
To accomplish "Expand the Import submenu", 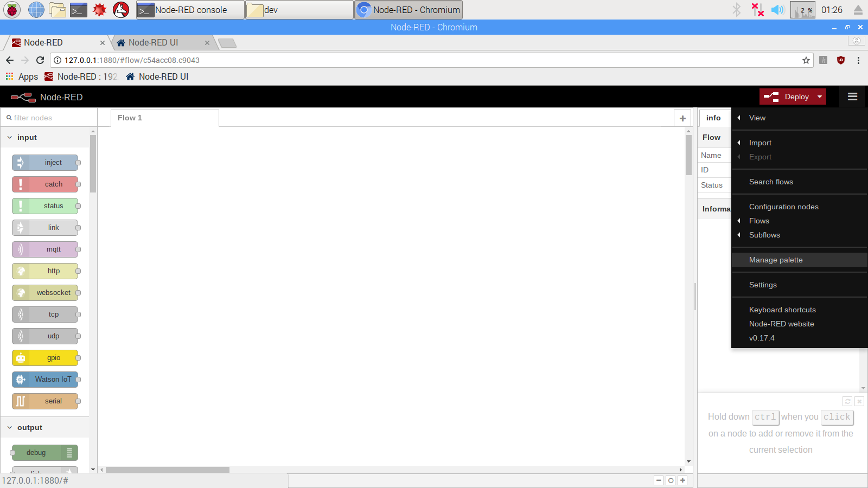I will pos(799,143).
